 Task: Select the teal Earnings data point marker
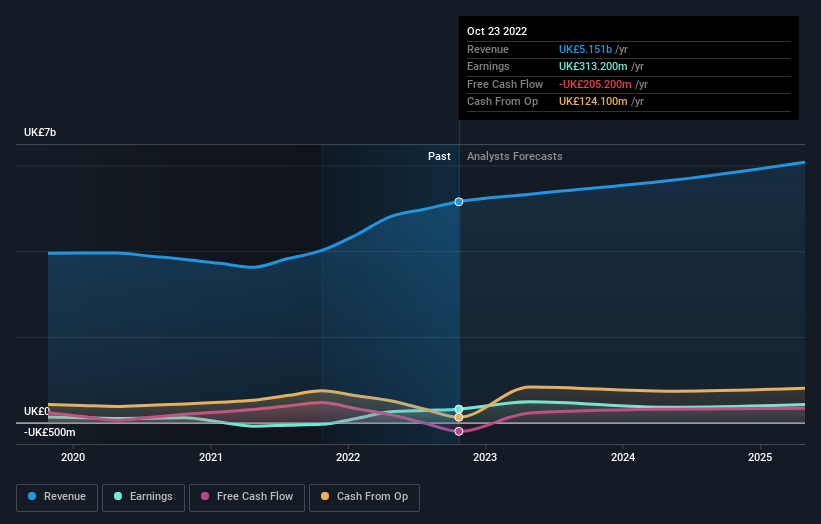pos(459,409)
